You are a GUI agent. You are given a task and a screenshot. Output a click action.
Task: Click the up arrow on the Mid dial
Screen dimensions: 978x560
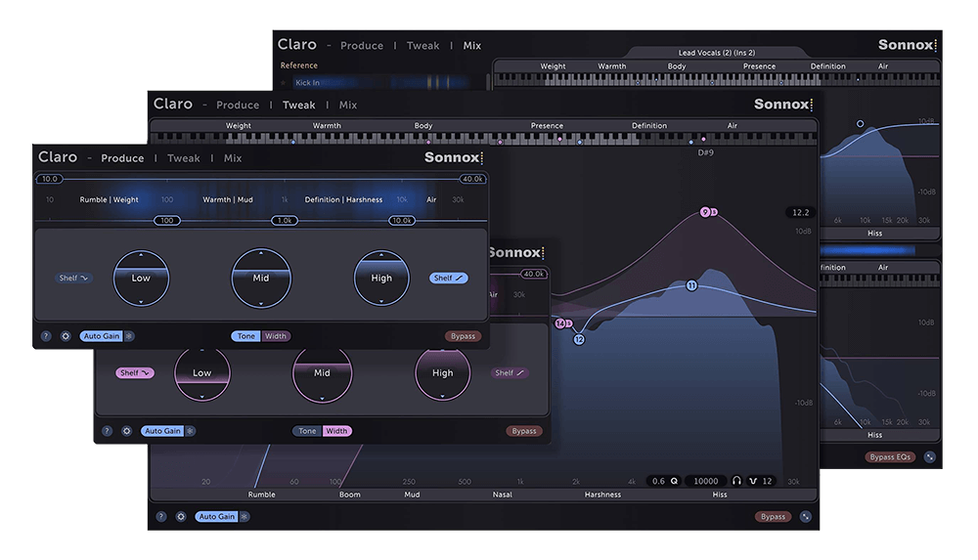click(x=261, y=253)
